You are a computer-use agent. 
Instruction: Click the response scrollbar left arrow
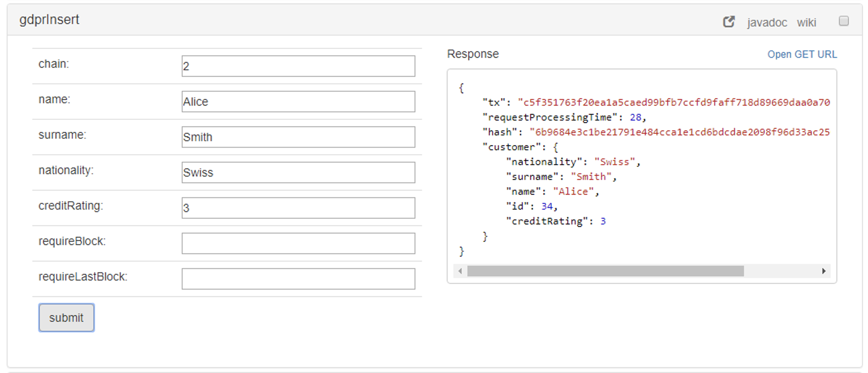click(460, 271)
